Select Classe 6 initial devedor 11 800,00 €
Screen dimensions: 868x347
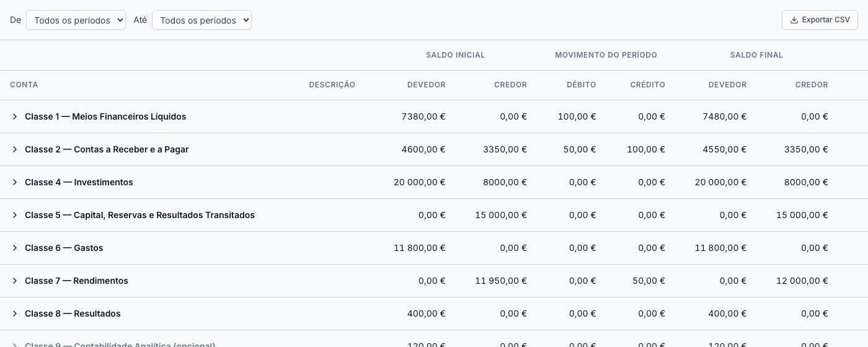coord(420,248)
